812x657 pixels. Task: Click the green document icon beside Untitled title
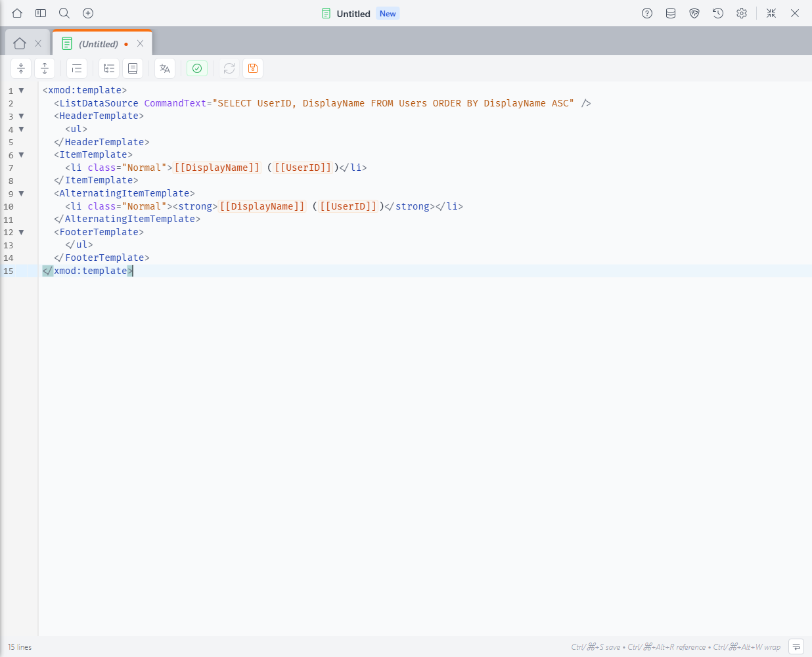[x=327, y=13]
